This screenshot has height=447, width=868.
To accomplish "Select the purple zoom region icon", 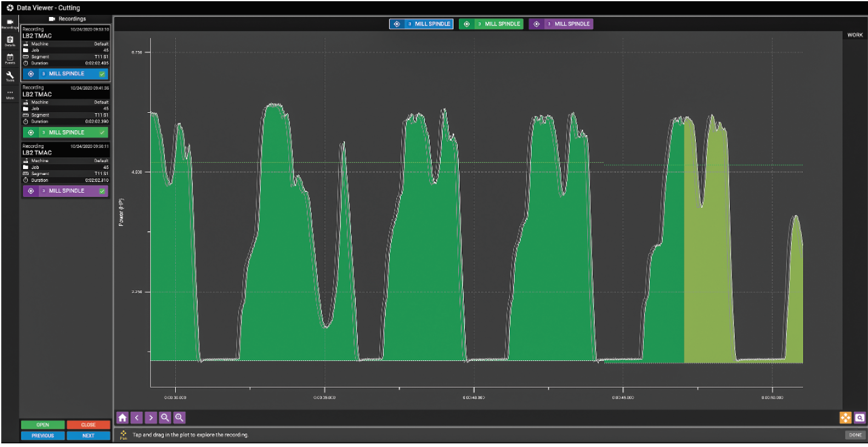I will pos(860,417).
